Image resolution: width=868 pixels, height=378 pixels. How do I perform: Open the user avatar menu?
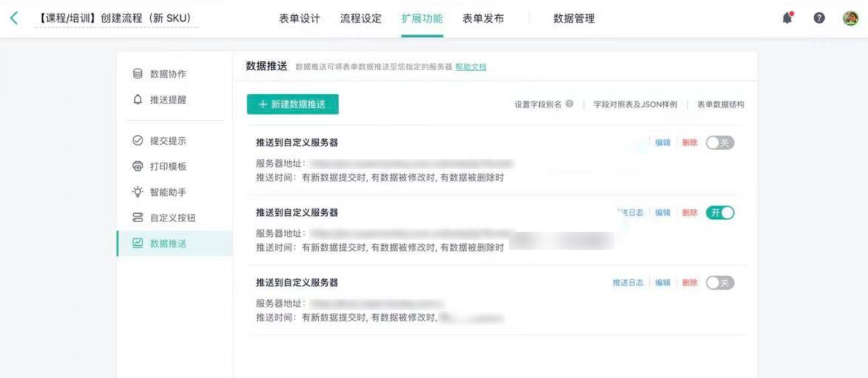[x=850, y=19]
